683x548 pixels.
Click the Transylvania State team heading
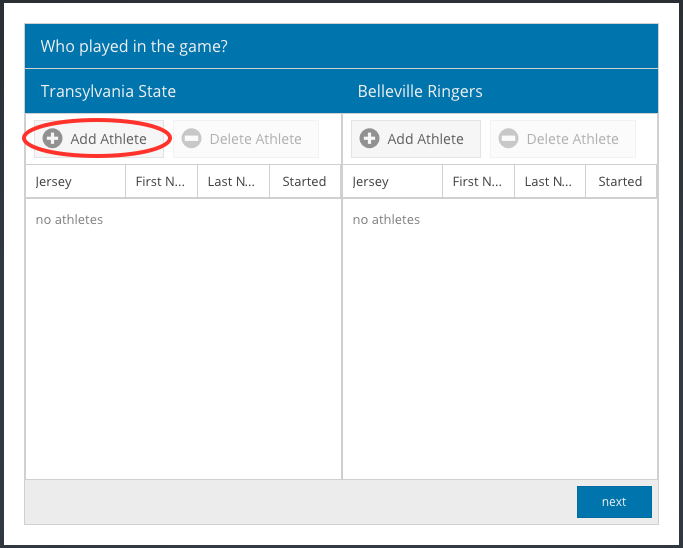[x=108, y=91]
